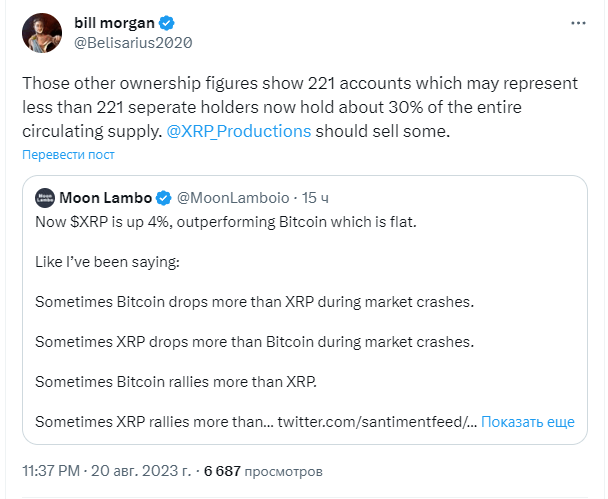Open the three-dot more options menu
Viewport: 608px width, 499px height.
pos(578,23)
